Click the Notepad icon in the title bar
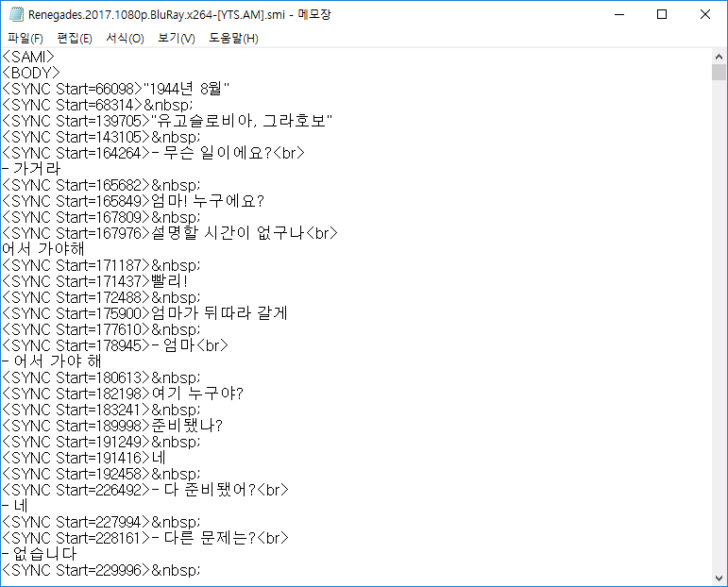 16,14
